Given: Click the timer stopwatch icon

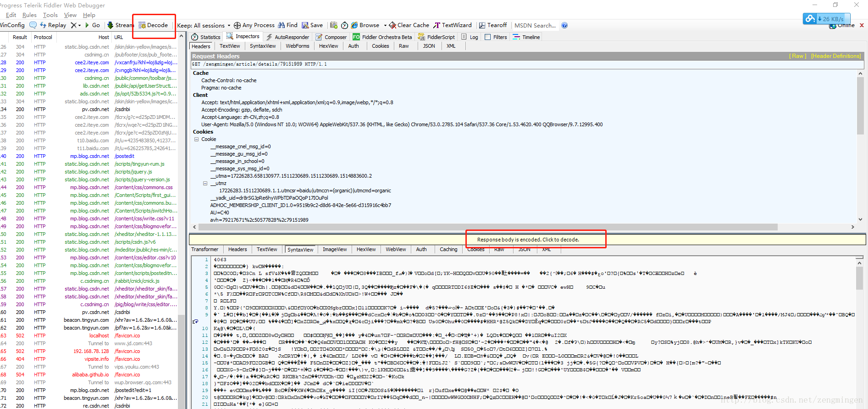Looking at the screenshot, I should tap(344, 25).
